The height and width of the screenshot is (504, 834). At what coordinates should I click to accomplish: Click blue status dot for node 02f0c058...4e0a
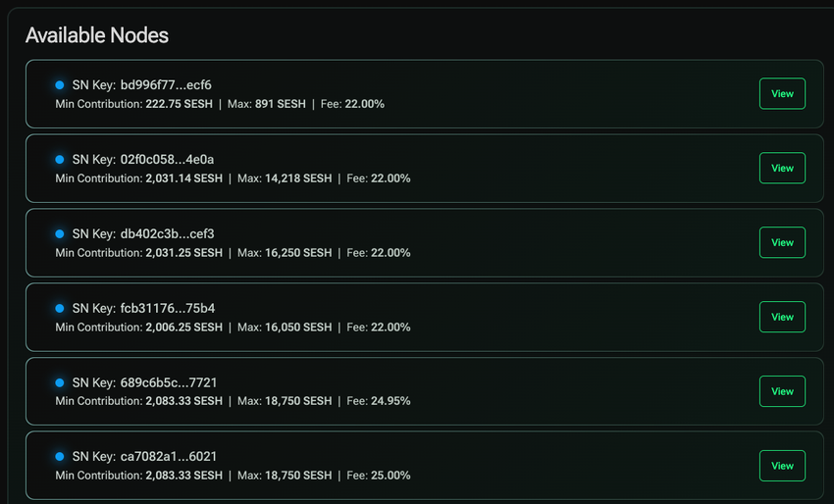(x=60, y=160)
